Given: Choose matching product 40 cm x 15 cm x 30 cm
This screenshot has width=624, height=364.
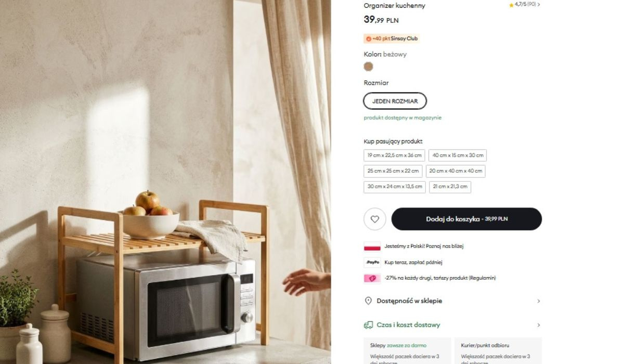Looking at the screenshot, I should [x=458, y=155].
